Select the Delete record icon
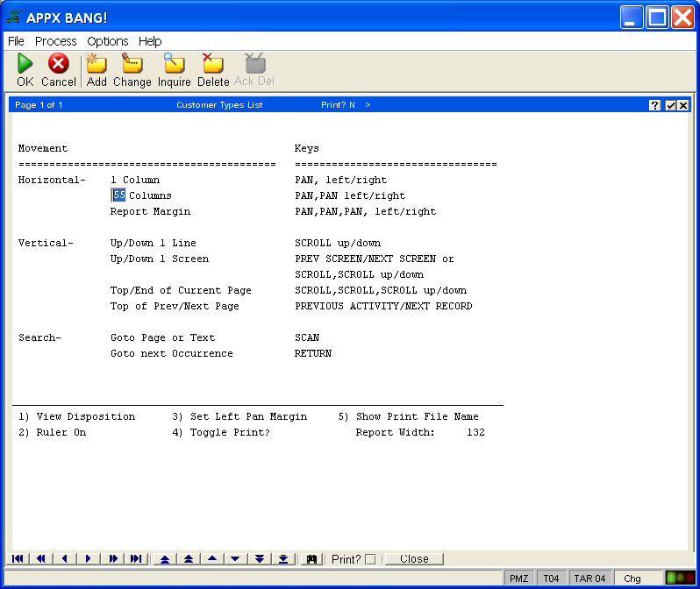Image resolution: width=700 pixels, height=589 pixels. (x=213, y=63)
